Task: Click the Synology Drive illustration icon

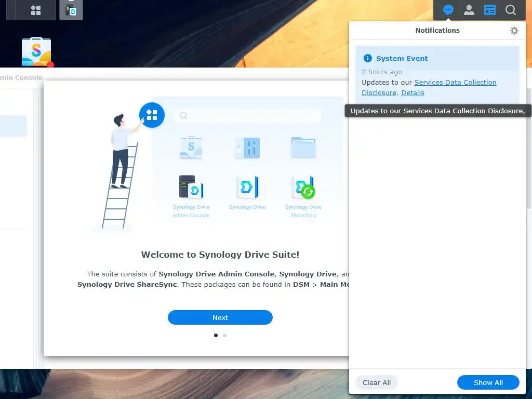Action: coord(247,187)
